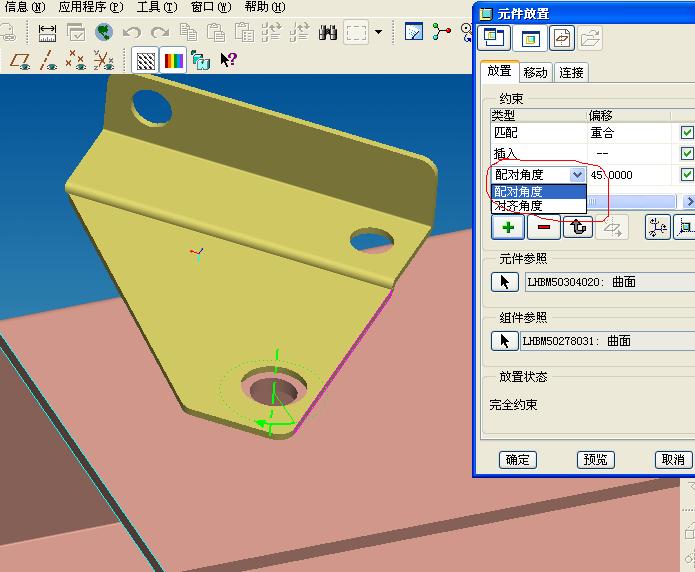Click the interface placement document icon
Image resolution: width=695 pixels, height=572 pixels.
(x=562, y=39)
